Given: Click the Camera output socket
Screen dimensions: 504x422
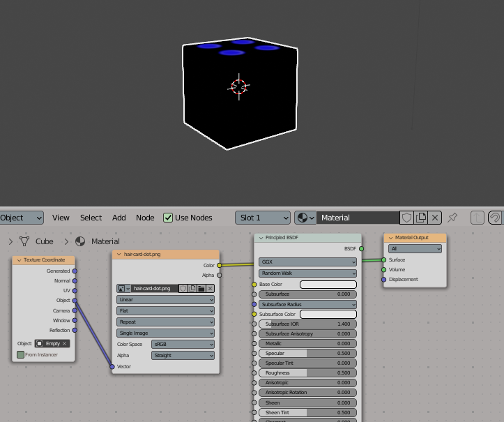Looking at the screenshot, I should click(x=75, y=310).
